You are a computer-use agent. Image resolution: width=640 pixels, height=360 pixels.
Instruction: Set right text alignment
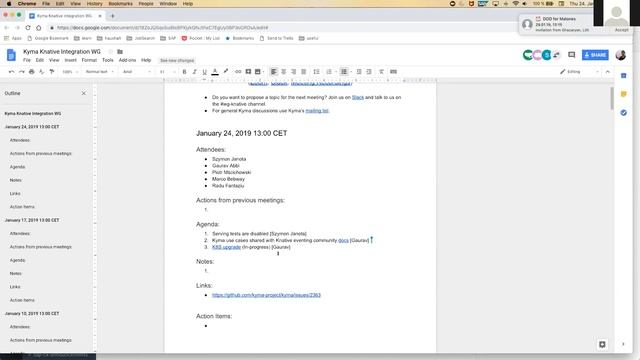pos(293,72)
